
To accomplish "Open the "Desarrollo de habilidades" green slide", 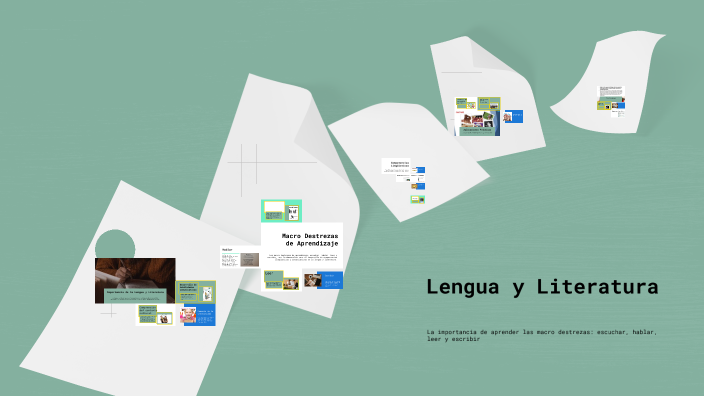I will 195,292.
